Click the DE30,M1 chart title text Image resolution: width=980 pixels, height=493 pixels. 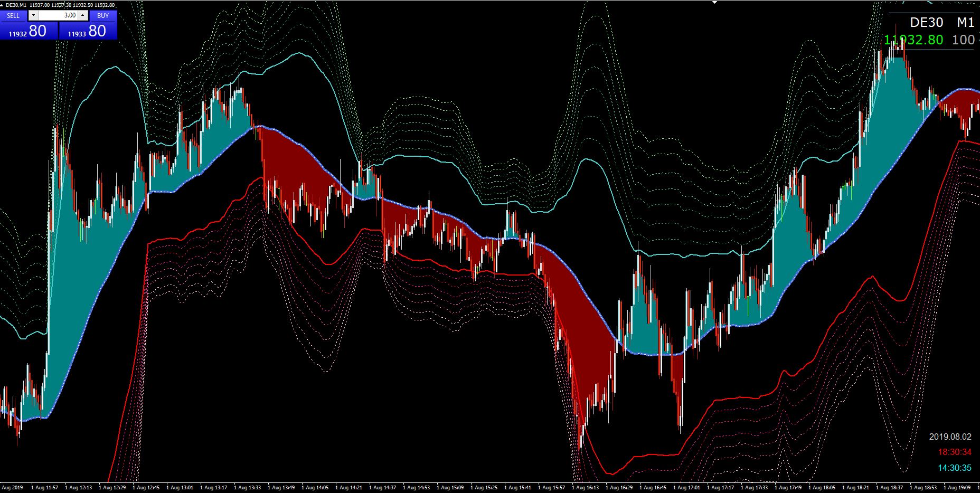click(x=16, y=5)
